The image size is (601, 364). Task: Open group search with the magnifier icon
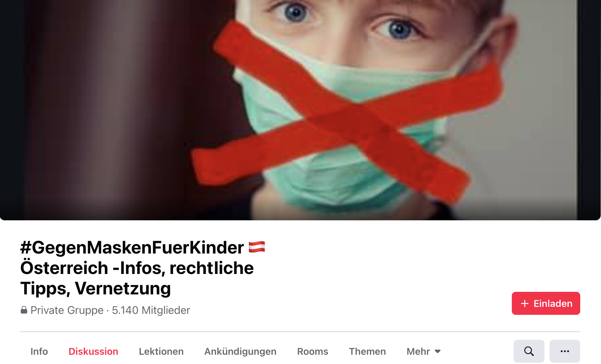(529, 351)
